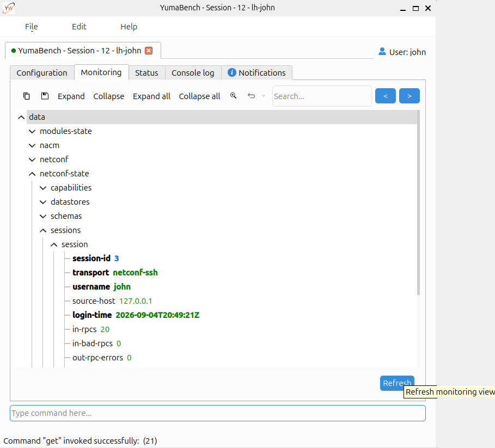Switch to the Configuration tab
Viewport: 495px width, 448px height.
pyautogui.click(x=42, y=73)
